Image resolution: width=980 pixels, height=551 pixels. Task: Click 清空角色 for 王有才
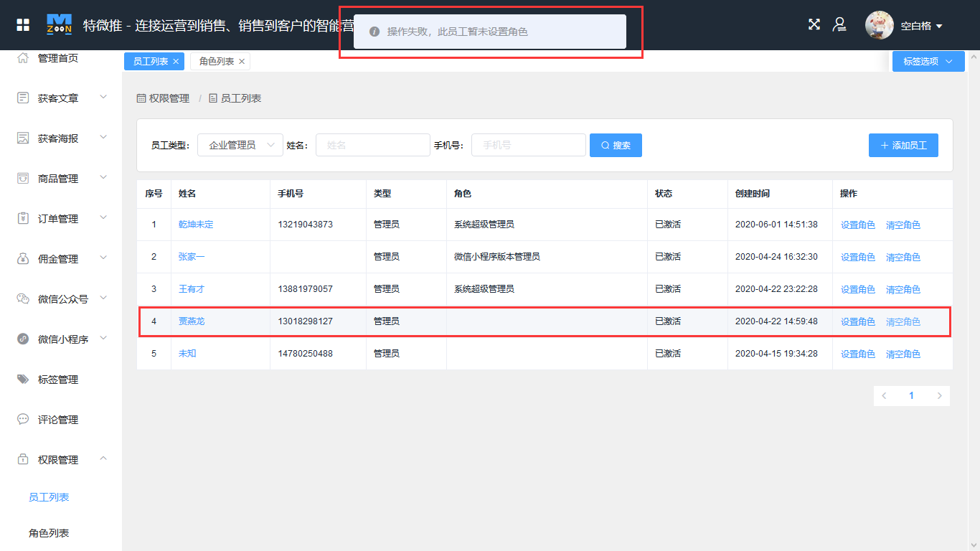[903, 289]
